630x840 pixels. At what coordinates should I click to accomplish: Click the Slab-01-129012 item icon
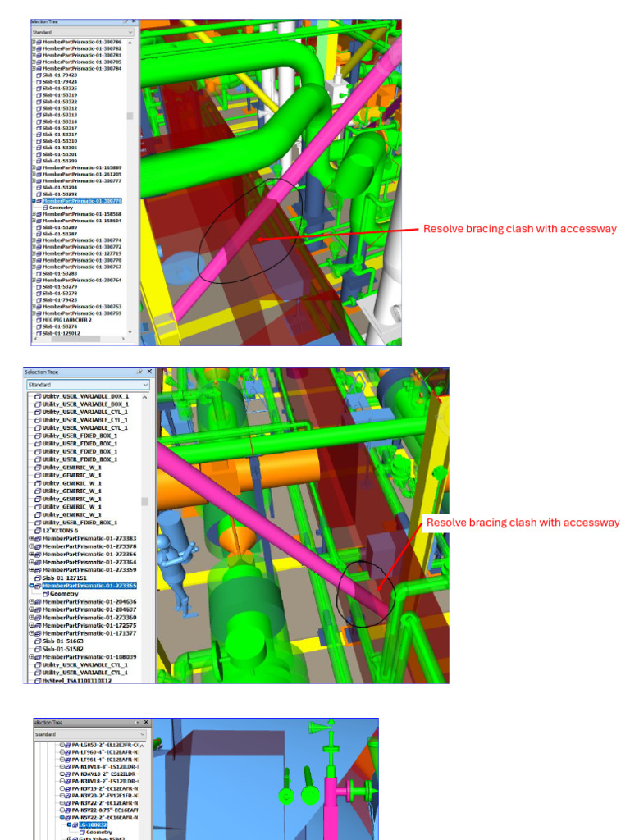(x=39, y=333)
